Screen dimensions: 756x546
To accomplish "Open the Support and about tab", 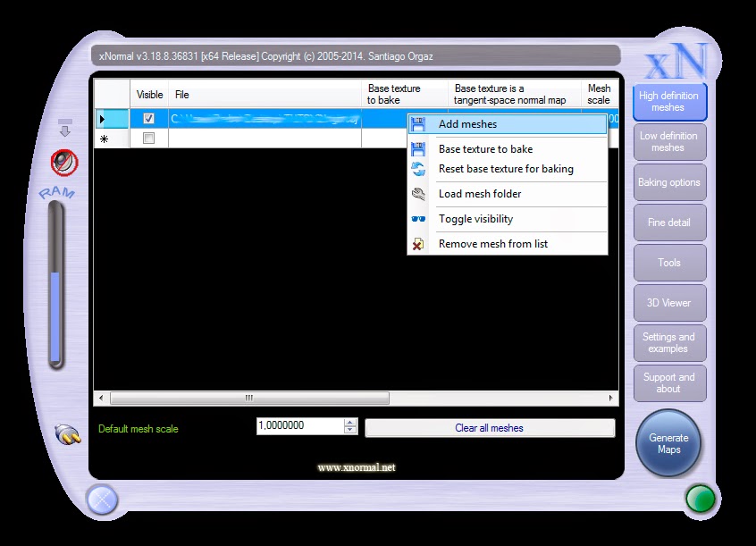I will [x=669, y=383].
